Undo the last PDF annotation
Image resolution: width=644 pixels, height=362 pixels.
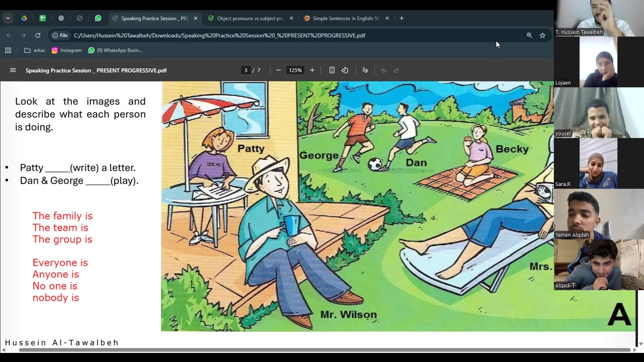click(x=383, y=70)
